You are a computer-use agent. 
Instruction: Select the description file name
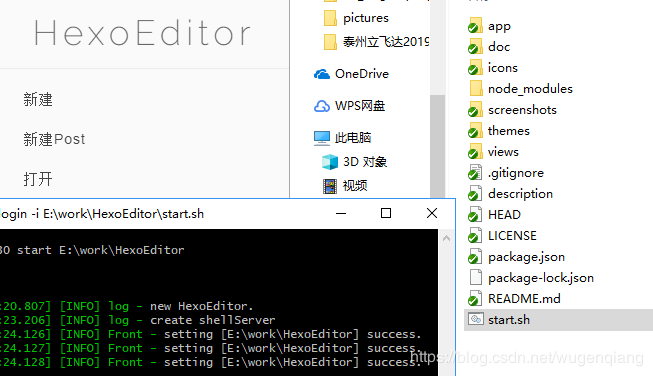pyautogui.click(x=520, y=194)
